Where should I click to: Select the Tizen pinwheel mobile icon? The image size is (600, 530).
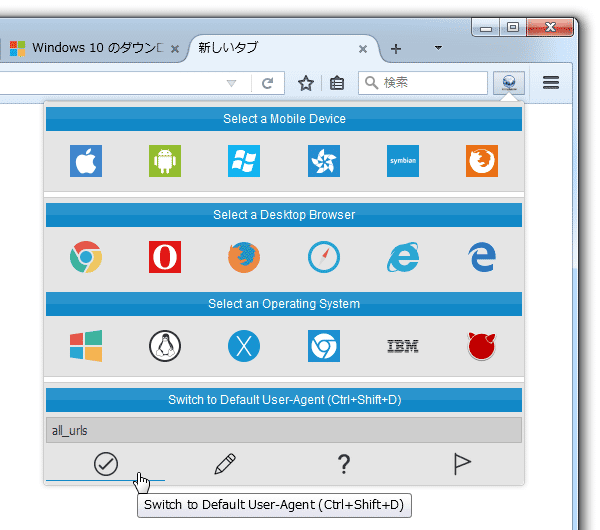(324, 161)
